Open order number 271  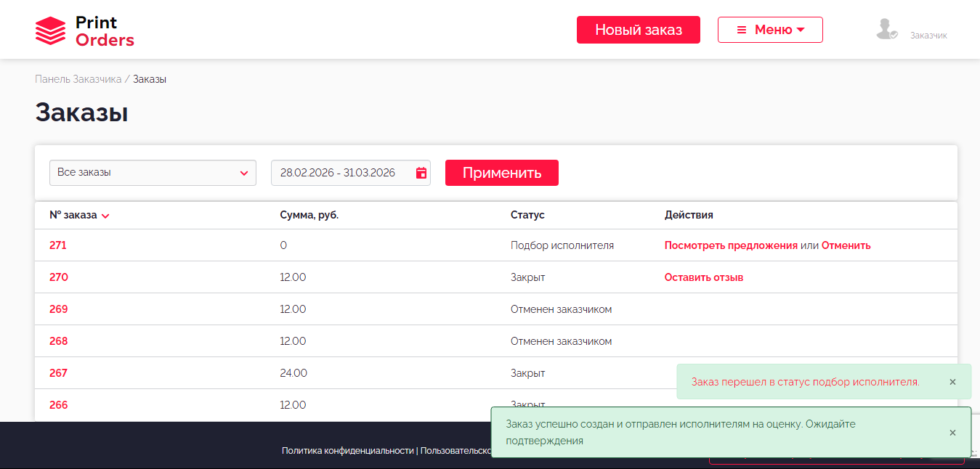(x=58, y=245)
